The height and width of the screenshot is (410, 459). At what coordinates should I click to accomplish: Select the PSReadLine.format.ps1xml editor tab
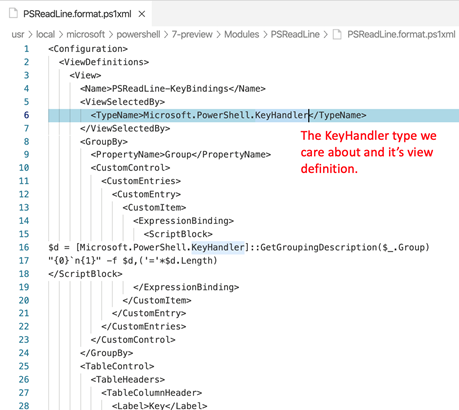77,14
